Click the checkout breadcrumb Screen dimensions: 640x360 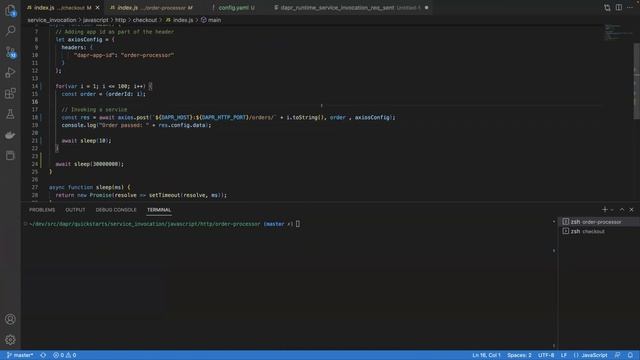tap(145, 20)
